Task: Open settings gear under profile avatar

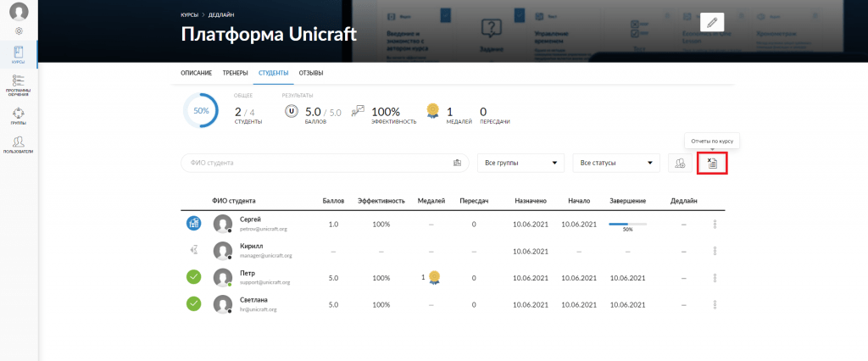Action: coord(19,31)
